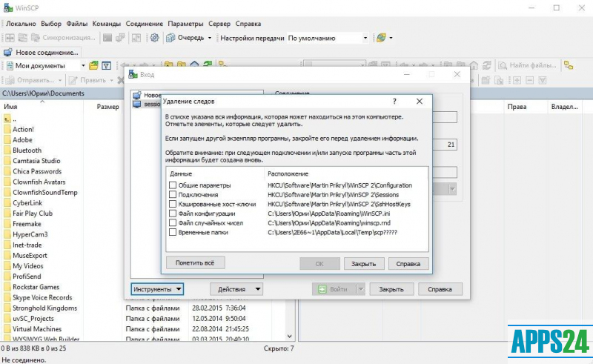Open the Править dropdown arrow
593x364 pixels.
click(112, 80)
